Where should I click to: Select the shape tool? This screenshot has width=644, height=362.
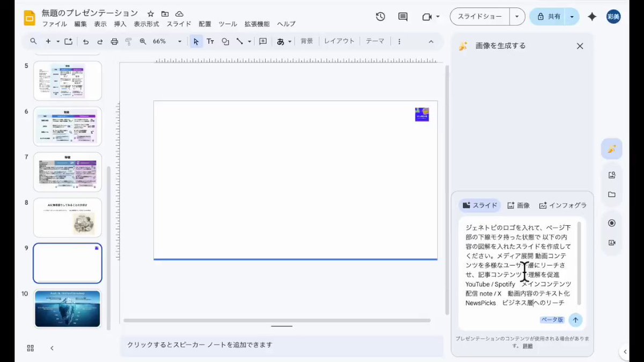pos(225,41)
